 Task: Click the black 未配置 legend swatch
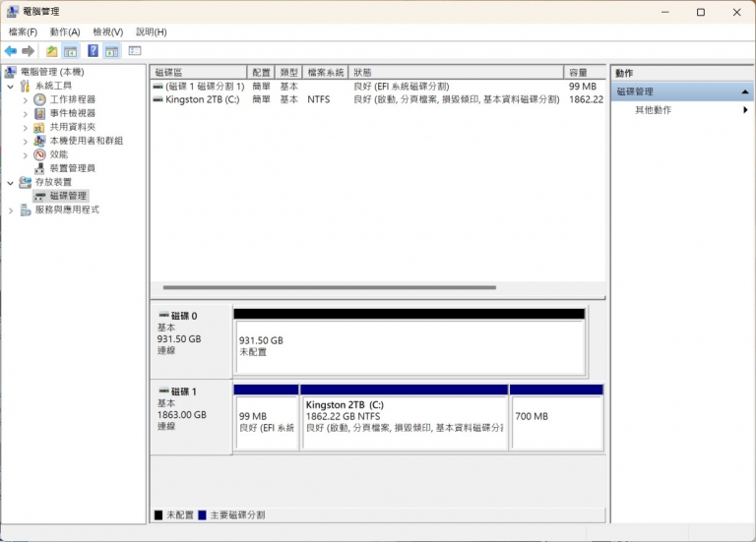point(158,515)
